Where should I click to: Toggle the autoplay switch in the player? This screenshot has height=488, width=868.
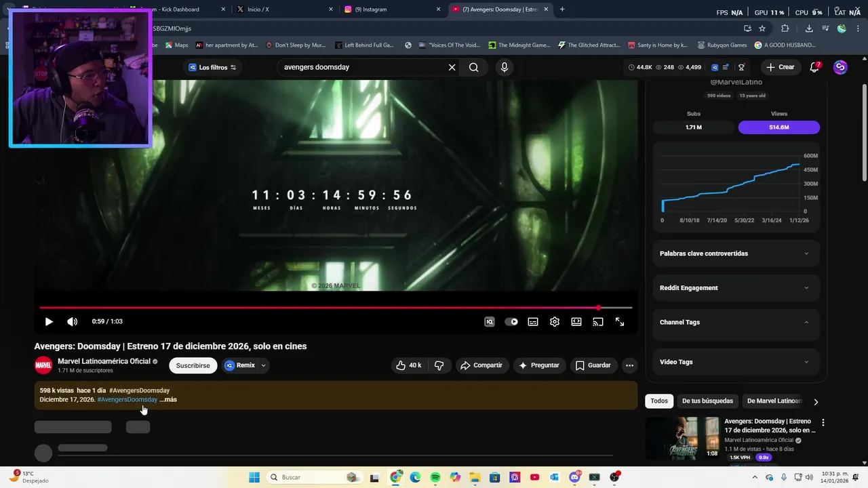tap(511, 322)
